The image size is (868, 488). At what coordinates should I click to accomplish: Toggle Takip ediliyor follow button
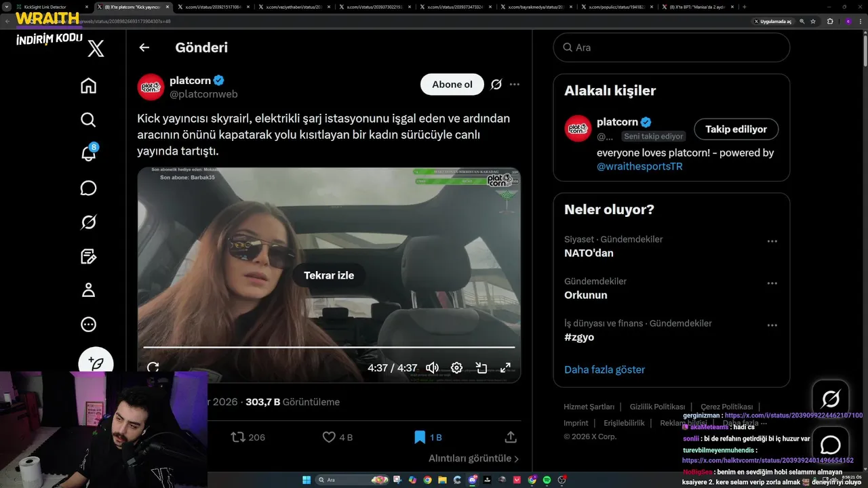[736, 129]
